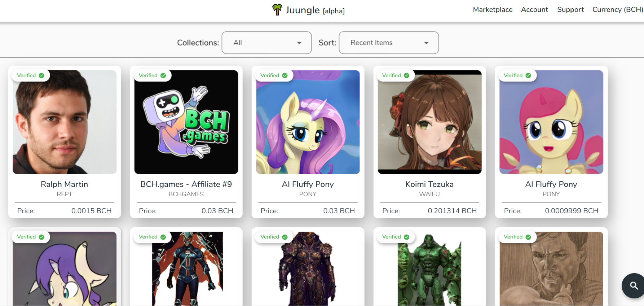
Task: Click the 0.201314 BCH price value
Action: tap(452, 211)
